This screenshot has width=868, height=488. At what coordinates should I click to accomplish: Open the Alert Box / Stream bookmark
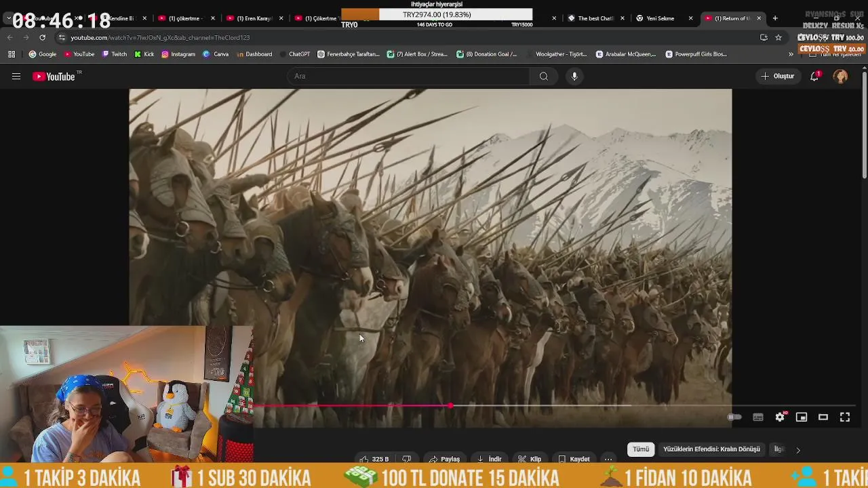[x=417, y=54]
